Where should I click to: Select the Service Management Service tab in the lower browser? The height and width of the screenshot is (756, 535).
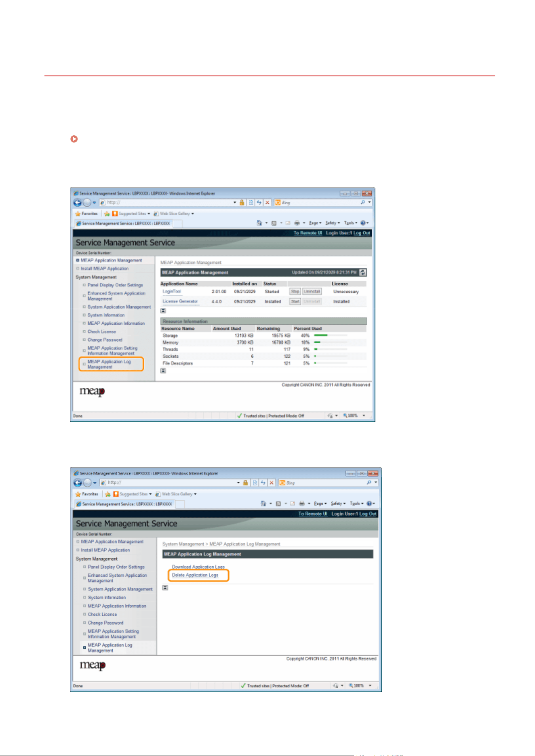pos(124,504)
